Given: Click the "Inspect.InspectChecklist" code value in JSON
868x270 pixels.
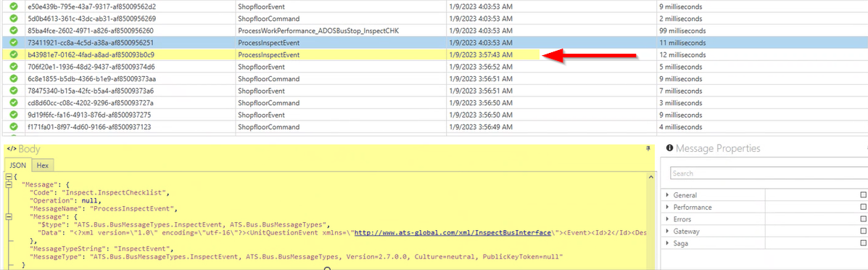Looking at the screenshot, I should coord(115,192).
